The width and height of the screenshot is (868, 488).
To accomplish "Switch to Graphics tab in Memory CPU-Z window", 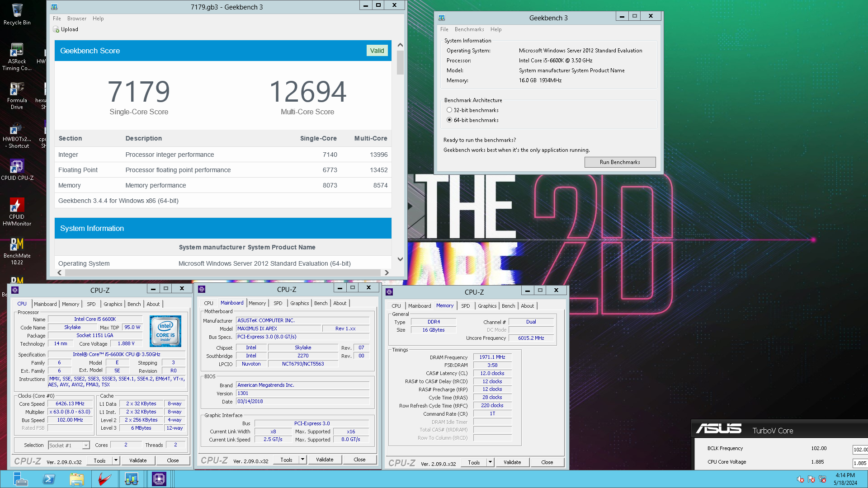I will tap(487, 306).
